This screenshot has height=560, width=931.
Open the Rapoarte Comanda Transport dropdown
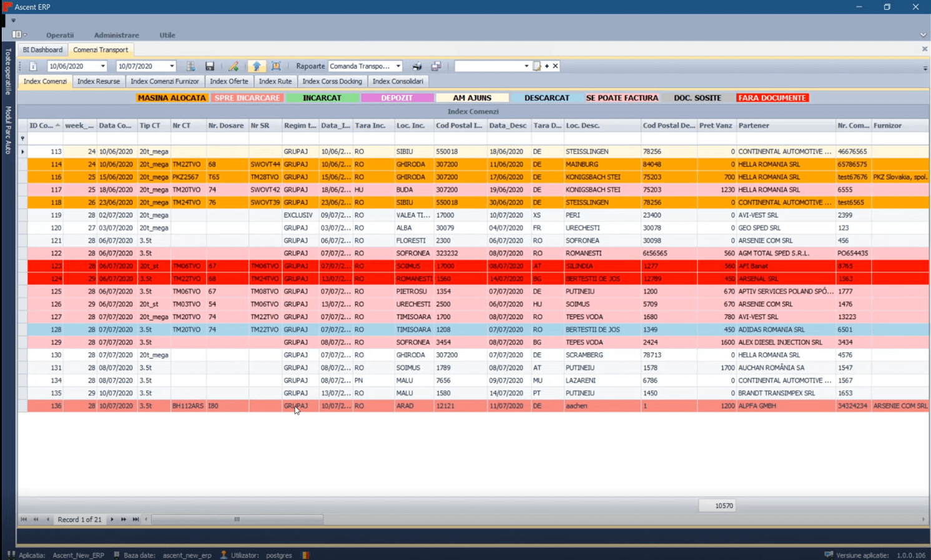coord(398,66)
